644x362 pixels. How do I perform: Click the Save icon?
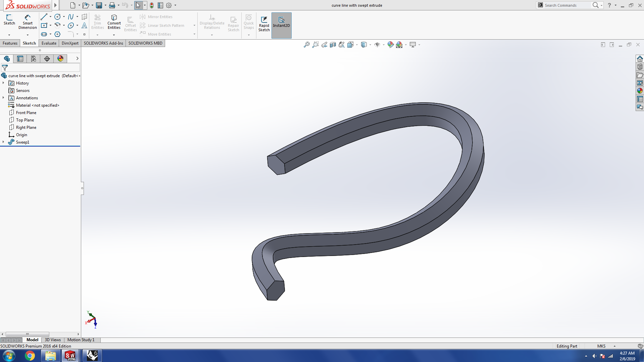[99, 5]
